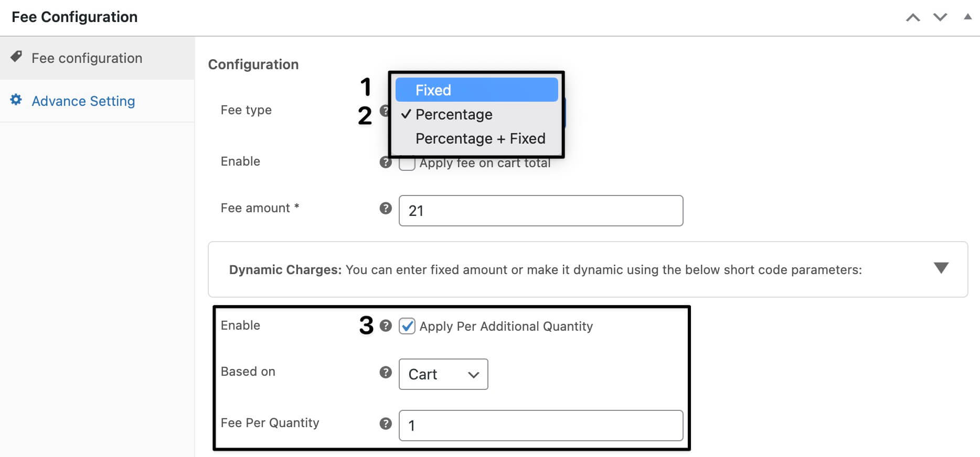Toggle the Enable checkbox in the highlighted section

pos(407,326)
